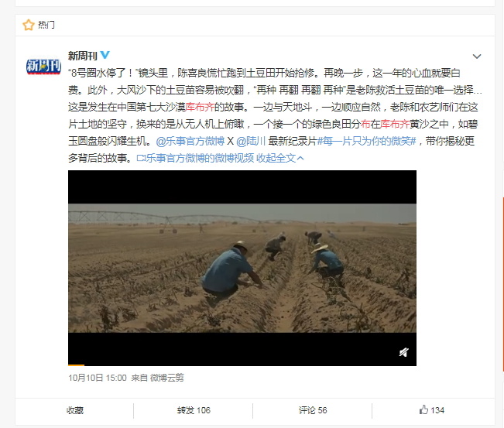The height and width of the screenshot is (428, 504).
Task: Open the @陆川 mention
Action: pyautogui.click(x=251, y=141)
